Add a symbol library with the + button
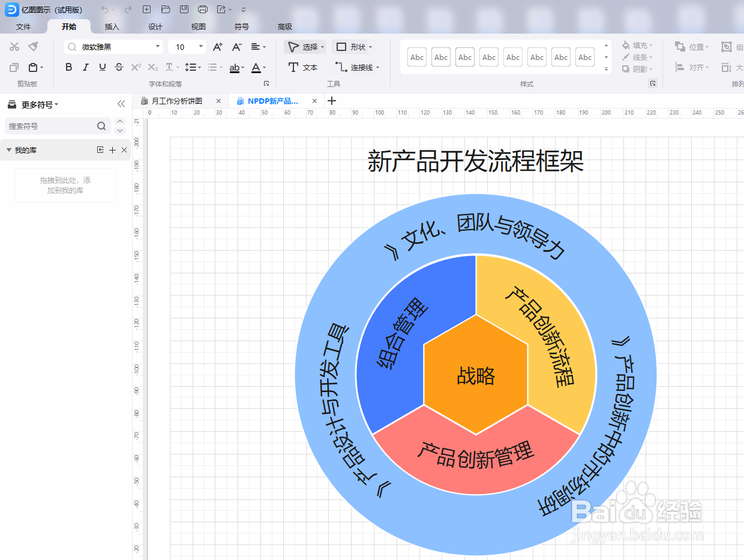The width and height of the screenshot is (744, 560). point(112,149)
